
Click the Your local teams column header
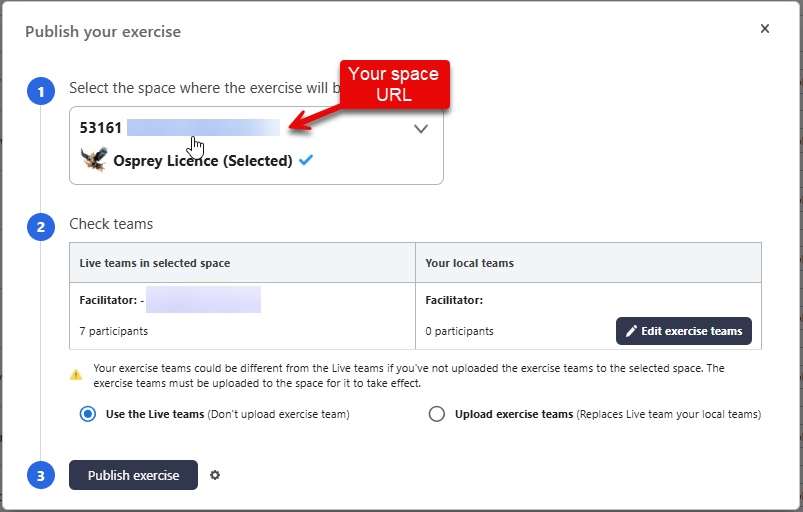(470, 263)
